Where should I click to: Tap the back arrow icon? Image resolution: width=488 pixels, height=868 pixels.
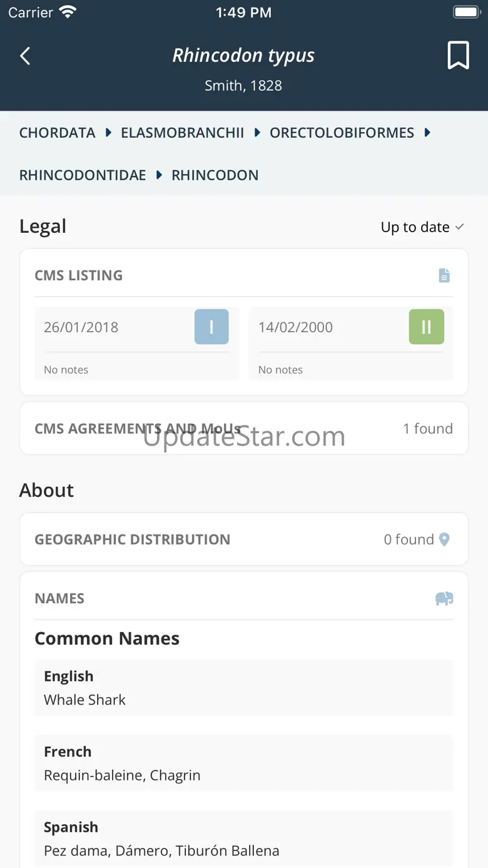[25, 56]
